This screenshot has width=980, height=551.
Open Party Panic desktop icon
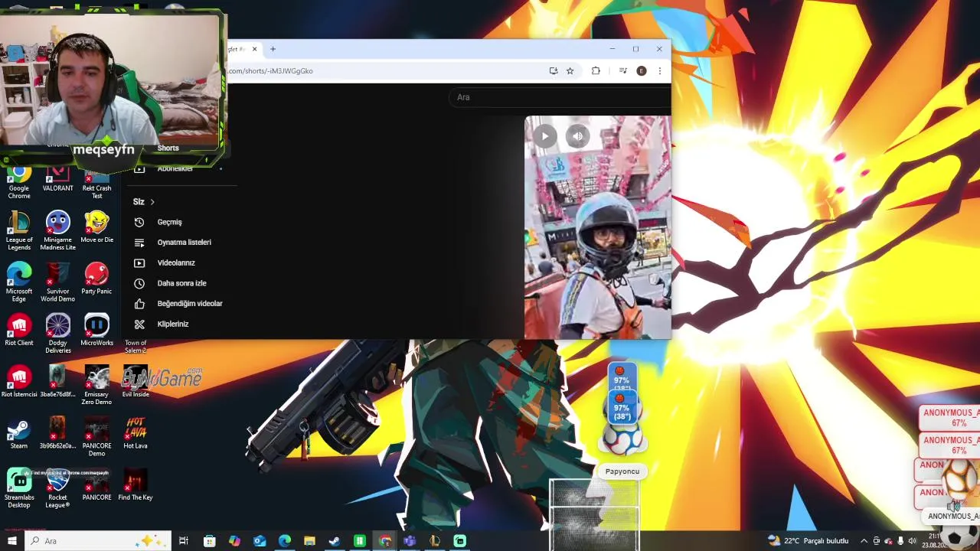pos(97,279)
